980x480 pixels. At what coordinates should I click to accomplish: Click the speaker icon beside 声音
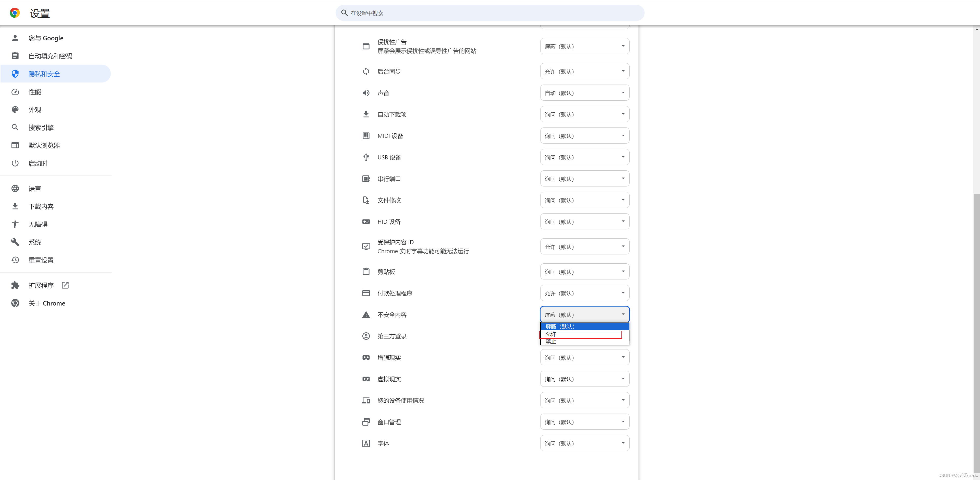(x=366, y=93)
